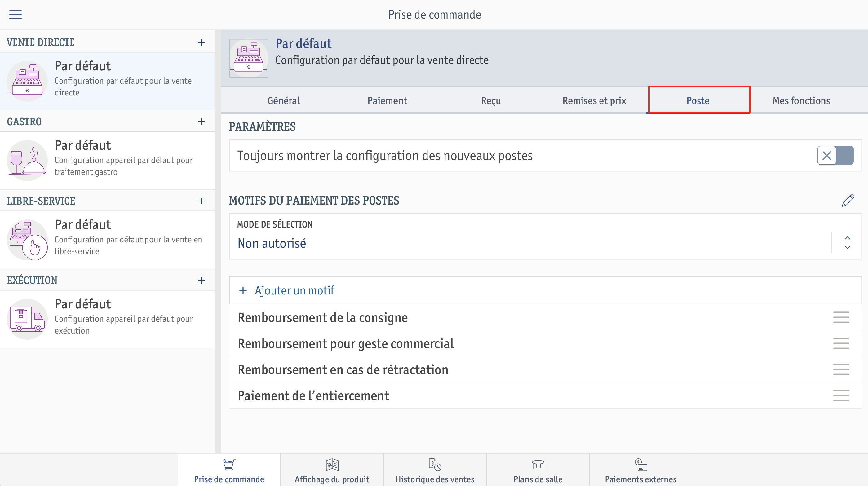This screenshot has height=486, width=868.
Task: Grab the handle for Remboursement de la consigne
Action: tap(841, 317)
